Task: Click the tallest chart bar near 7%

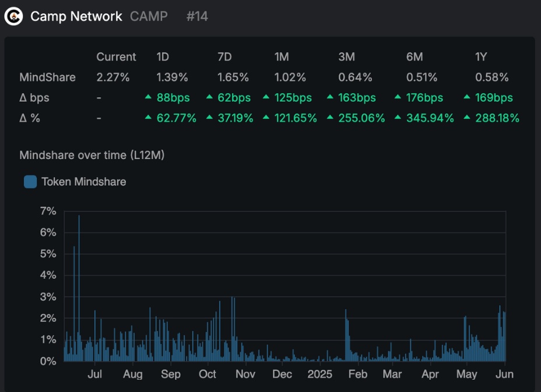Action: click(x=79, y=288)
